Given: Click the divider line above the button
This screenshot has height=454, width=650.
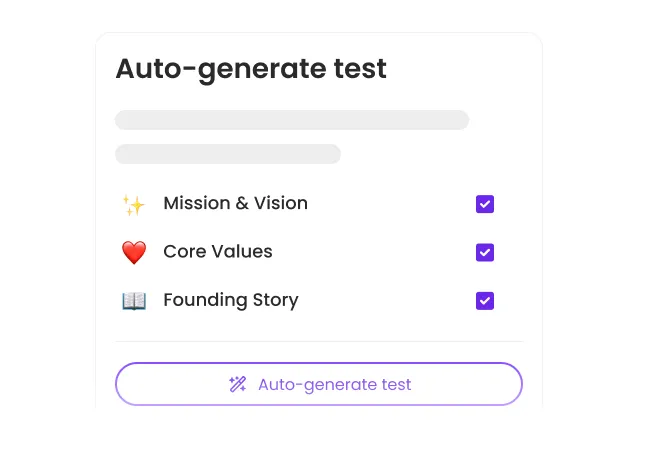Looking at the screenshot, I should coord(319,342).
